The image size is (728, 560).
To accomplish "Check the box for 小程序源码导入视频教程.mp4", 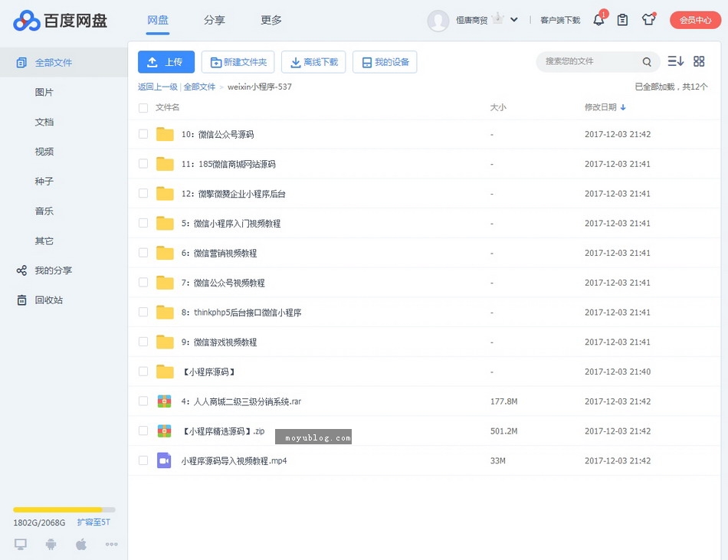I will pos(143,460).
